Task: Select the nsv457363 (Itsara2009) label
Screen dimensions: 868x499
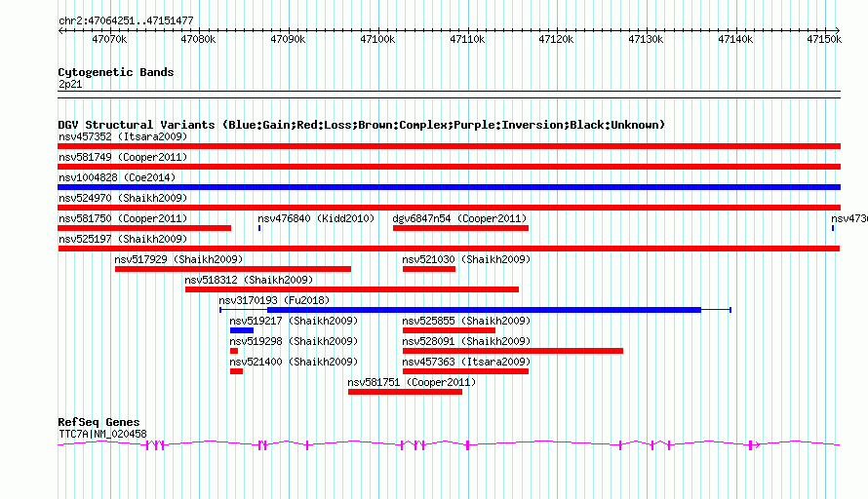Action: coord(466,362)
